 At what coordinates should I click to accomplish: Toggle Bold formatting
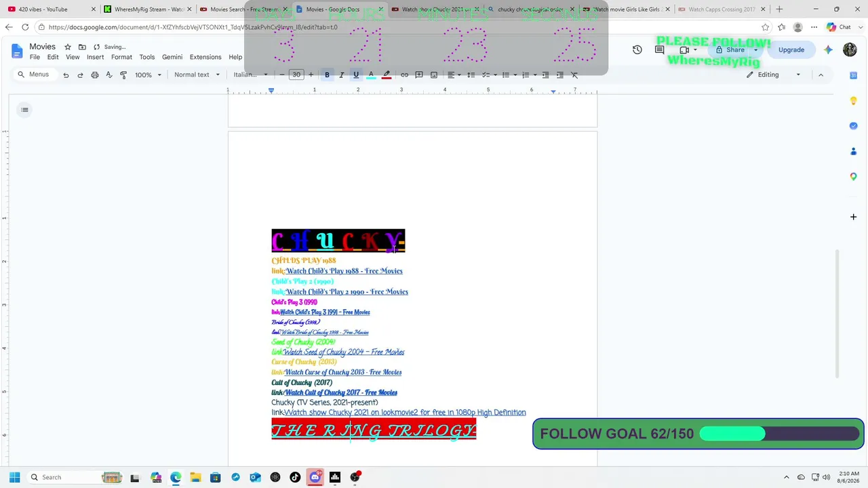(327, 75)
